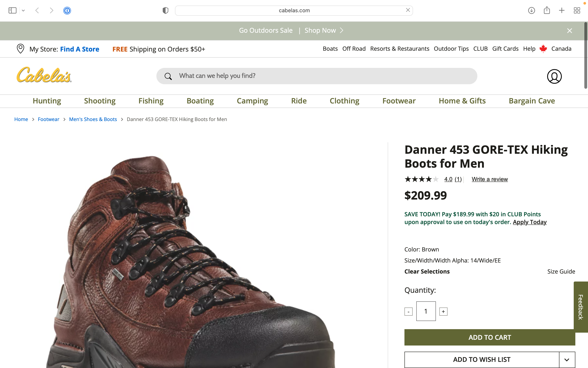Open the privacy report shield icon

pos(165,10)
